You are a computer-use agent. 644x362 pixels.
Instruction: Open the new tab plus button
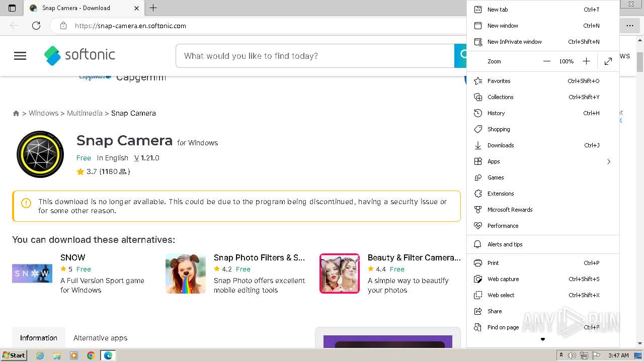coord(153,8)
